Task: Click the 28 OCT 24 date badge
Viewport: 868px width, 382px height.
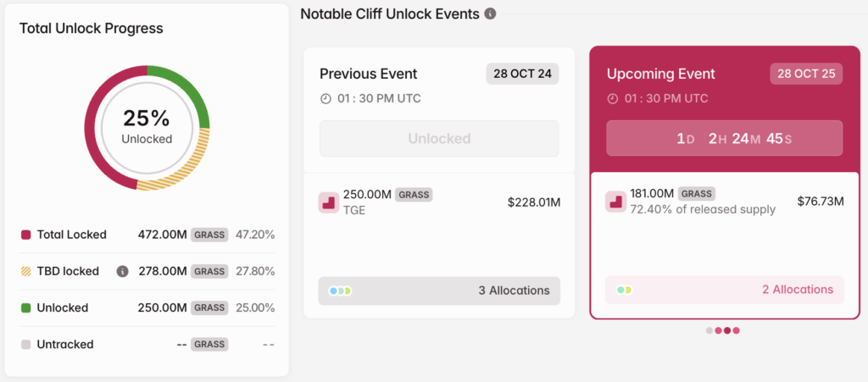Action: pos(522,74)
